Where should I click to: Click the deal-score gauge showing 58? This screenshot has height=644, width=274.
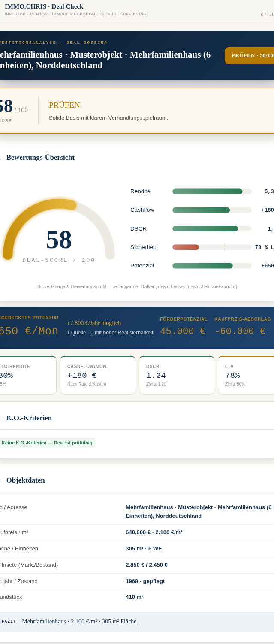click(x=59, y=230)
